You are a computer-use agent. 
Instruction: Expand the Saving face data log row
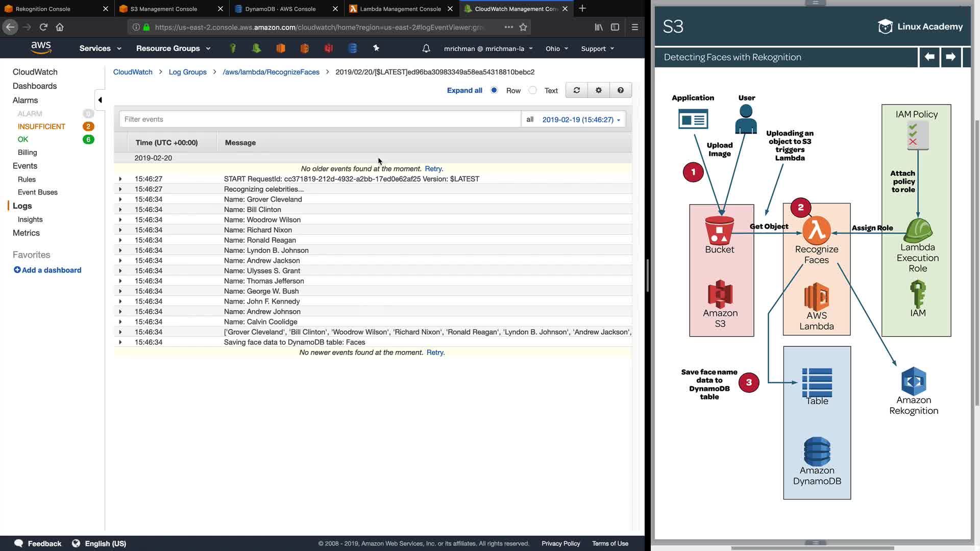[x=120, y=342]
